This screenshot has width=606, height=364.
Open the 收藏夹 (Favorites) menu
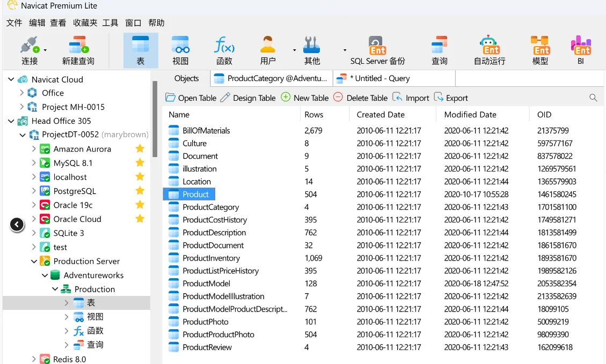[x=85, y=23]
